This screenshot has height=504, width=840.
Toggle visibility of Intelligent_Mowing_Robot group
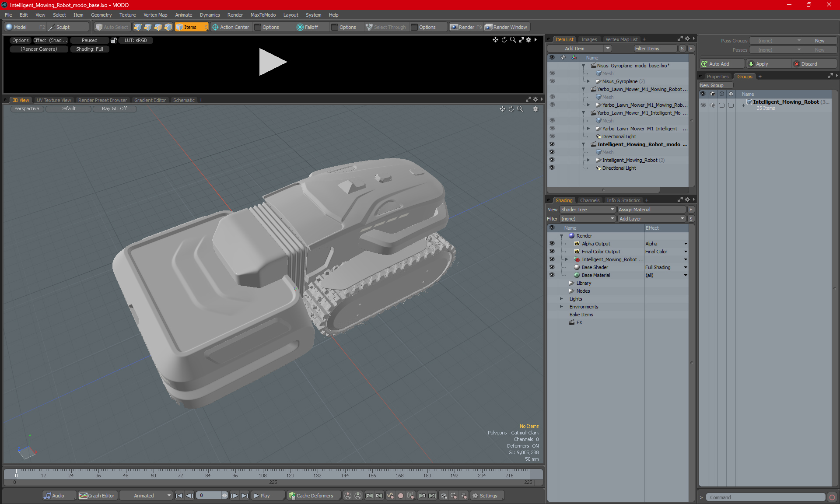pos(703,105)
